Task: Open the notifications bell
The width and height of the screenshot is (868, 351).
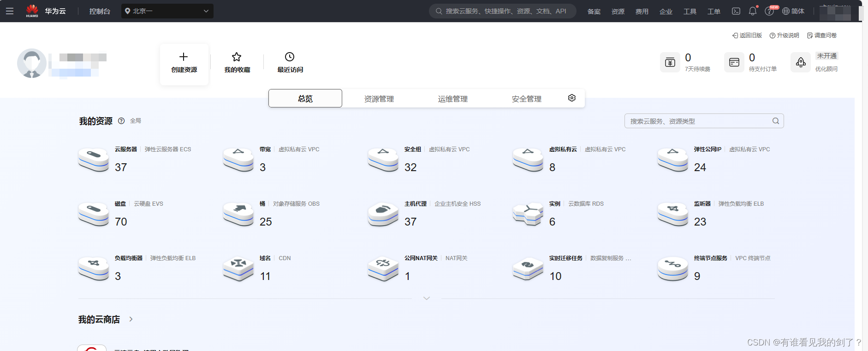Action: [x=753, y=11]
